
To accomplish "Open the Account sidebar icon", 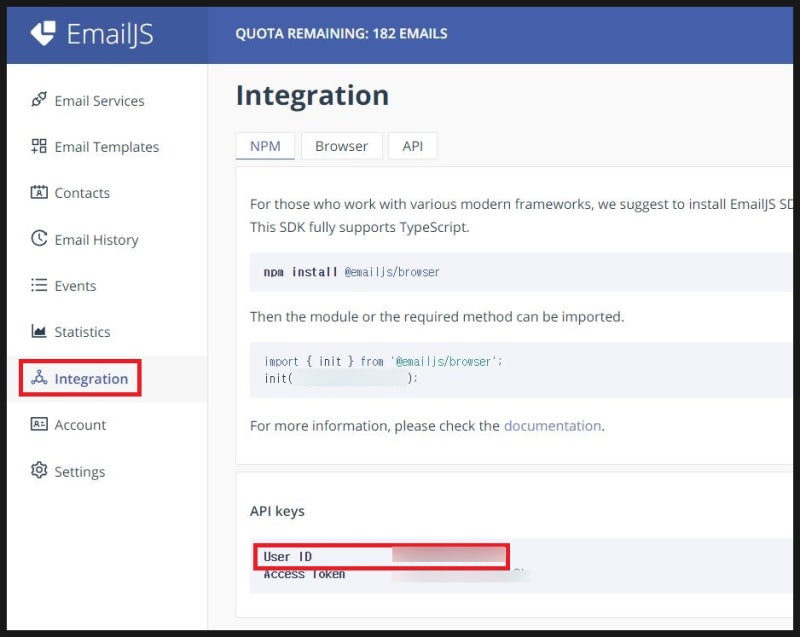I will tap(38, 424).
